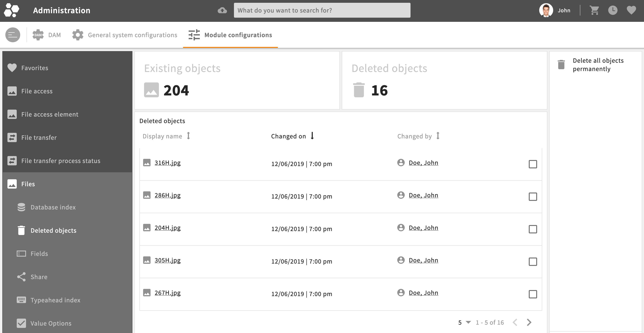Viewport: 644px width, 333px height.
Task: Go to previous page of deleted objects
Action: click(x=515, y=322)
